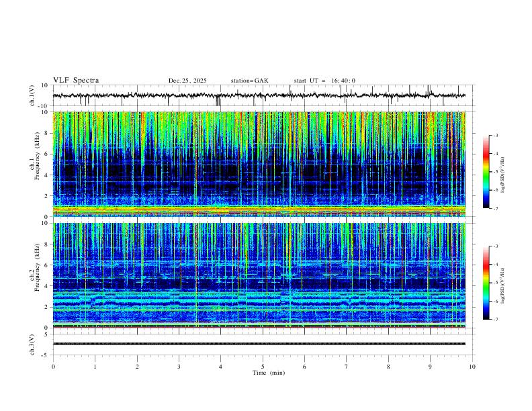Click the "7" tick on the time axis
The image size is (532, 411).
pos(347,367)
